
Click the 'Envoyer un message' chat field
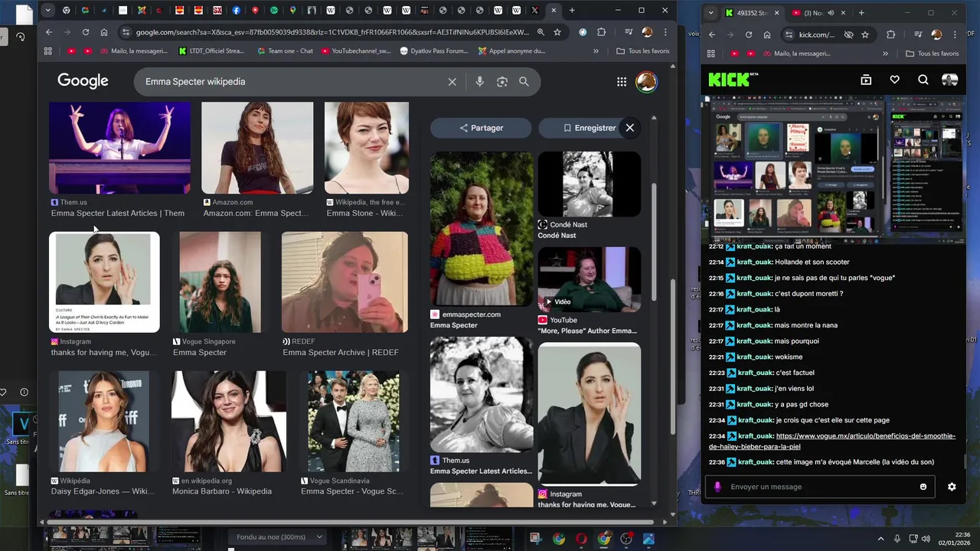click(819, 487)
